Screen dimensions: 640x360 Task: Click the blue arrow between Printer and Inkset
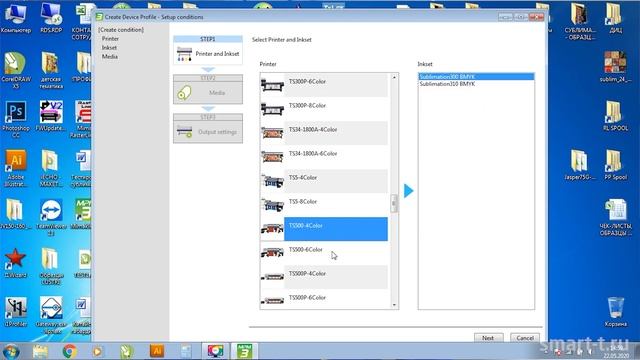(x=409, y=191)
